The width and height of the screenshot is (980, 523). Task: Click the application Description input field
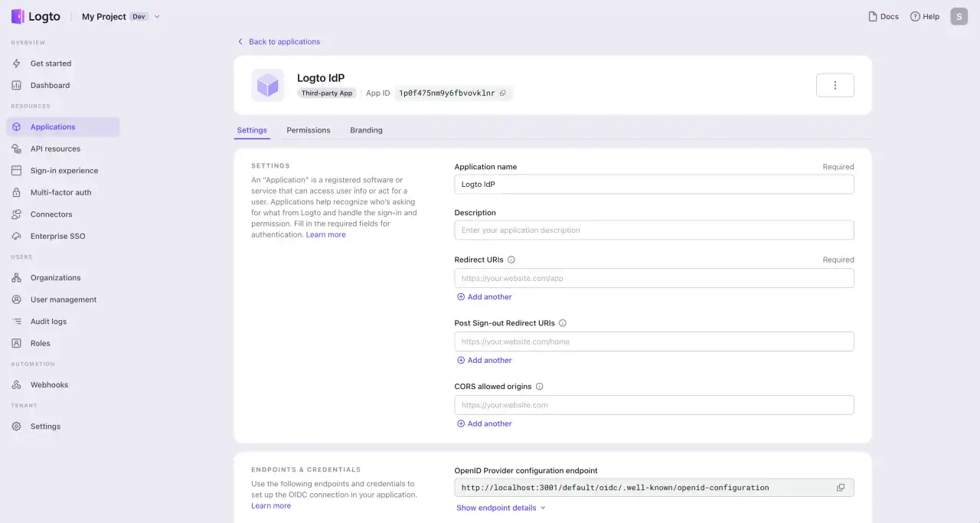654,230
